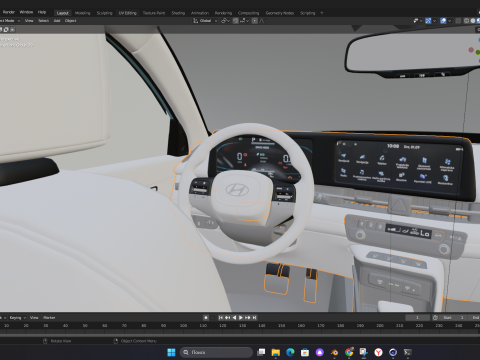The image size is (480, 360).
Task: Toggle proportional editing
Action: pos(255,21)
